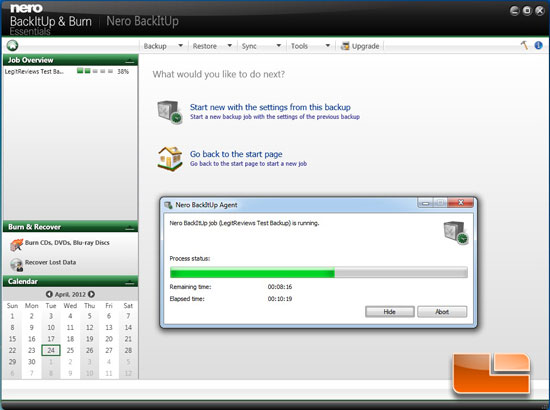Image resolution: width=550 pixels, height=410 pixels.
Task: Click the remaining time value 00:08:16
Action: click(280, 287)
